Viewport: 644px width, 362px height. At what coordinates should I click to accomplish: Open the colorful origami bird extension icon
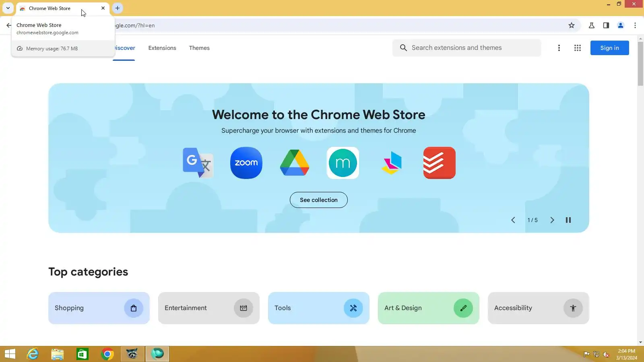(x=391, y=163)
